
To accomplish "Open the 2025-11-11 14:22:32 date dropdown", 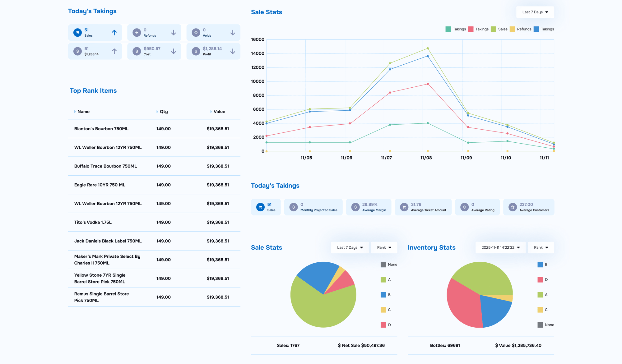I will tap(500, 247).
